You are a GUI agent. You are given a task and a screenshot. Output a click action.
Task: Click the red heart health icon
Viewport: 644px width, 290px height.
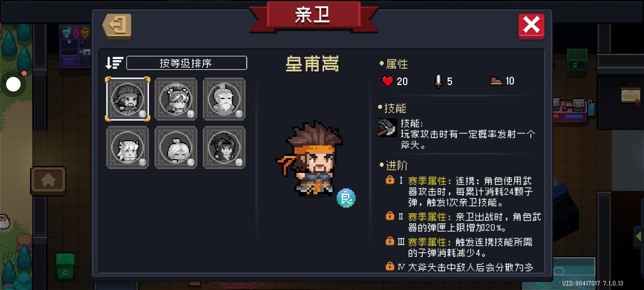click(x=387, y=81)
